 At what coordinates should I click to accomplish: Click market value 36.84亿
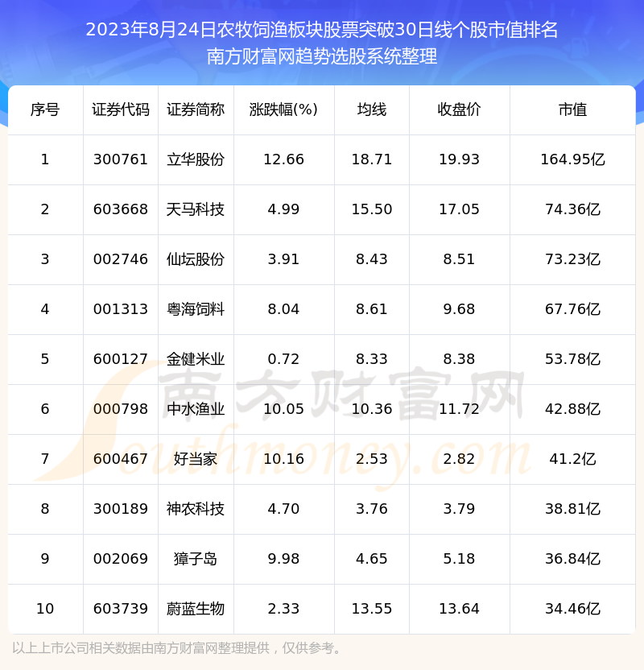(x=572, y=559)
